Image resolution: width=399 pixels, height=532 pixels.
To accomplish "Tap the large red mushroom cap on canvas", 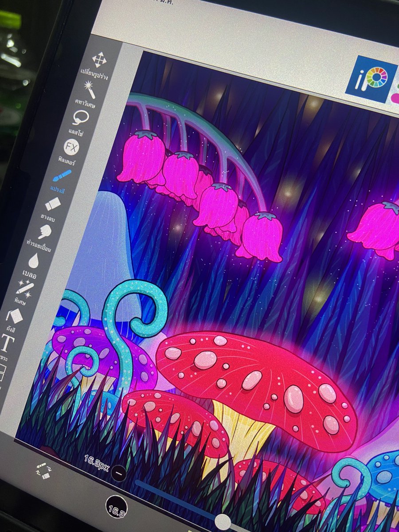I will coord(256,390).
